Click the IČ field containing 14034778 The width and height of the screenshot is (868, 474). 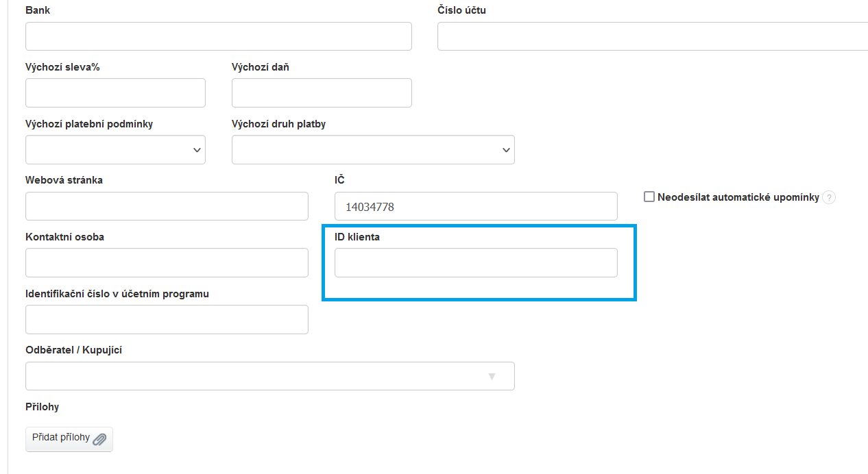[x=476, y=206]
